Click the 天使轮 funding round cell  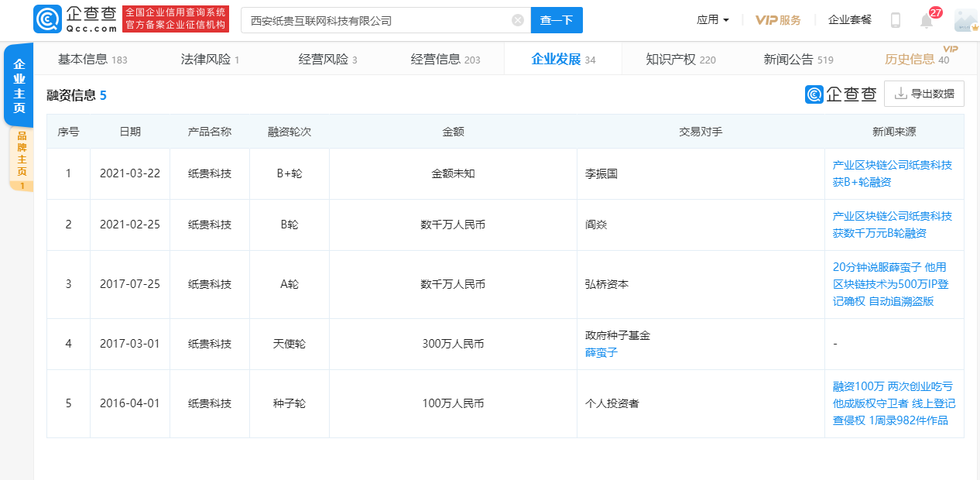(290, 344)
